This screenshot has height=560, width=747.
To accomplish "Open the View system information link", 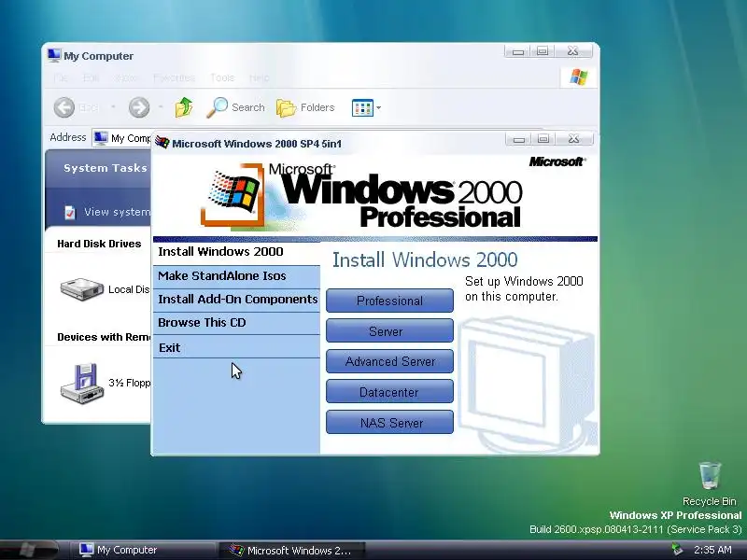I will [x=117, y=212].
